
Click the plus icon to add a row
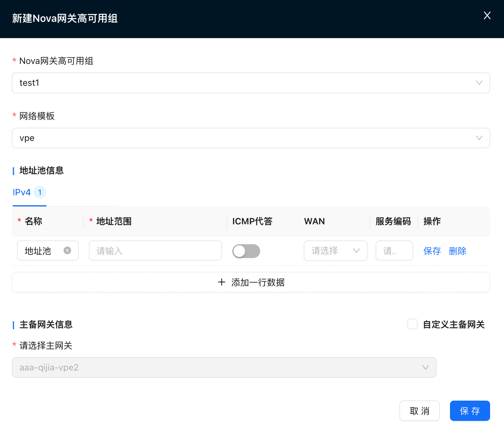click(x=222, y=282)
